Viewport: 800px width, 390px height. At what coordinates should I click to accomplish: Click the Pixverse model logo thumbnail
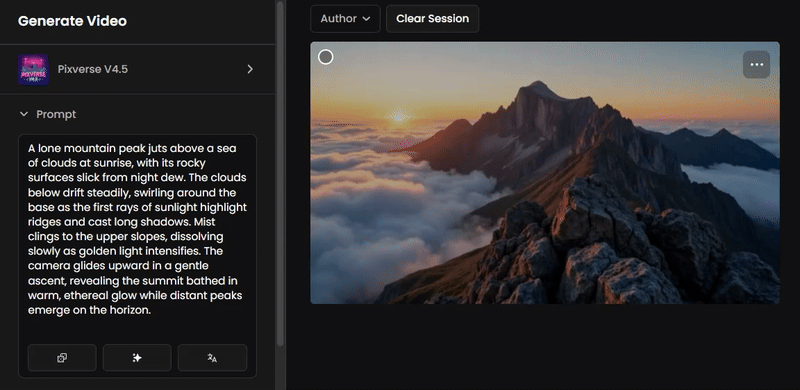tap(33, 69)
